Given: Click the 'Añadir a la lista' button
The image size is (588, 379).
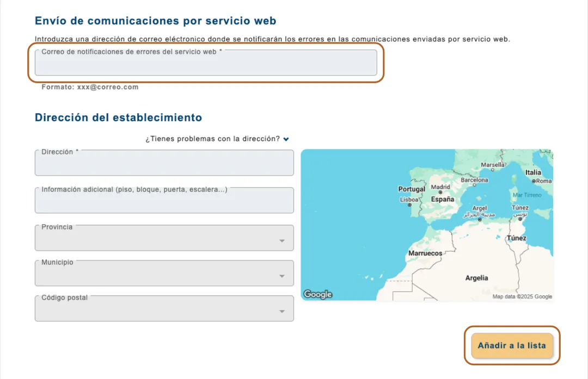Looking at the screenshot, I should (x=512, y=345).
